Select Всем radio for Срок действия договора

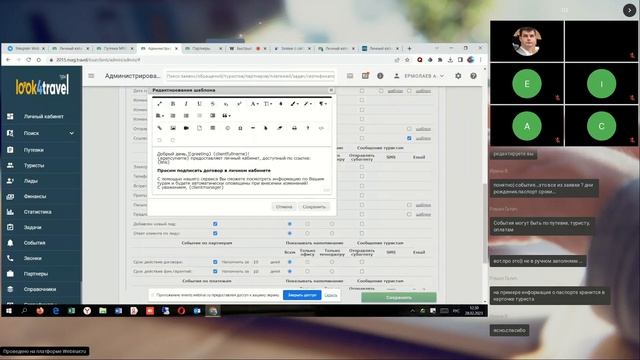point(290,262)
